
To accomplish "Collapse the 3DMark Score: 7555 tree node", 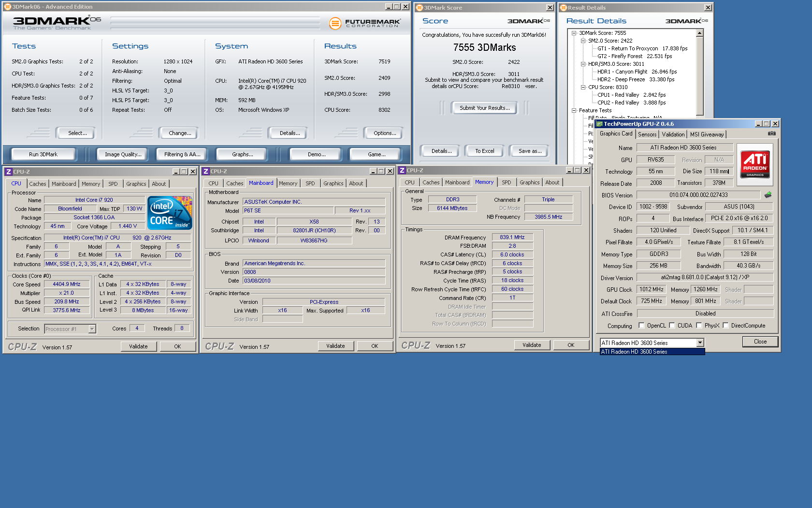I will click(x=574, y=33).
